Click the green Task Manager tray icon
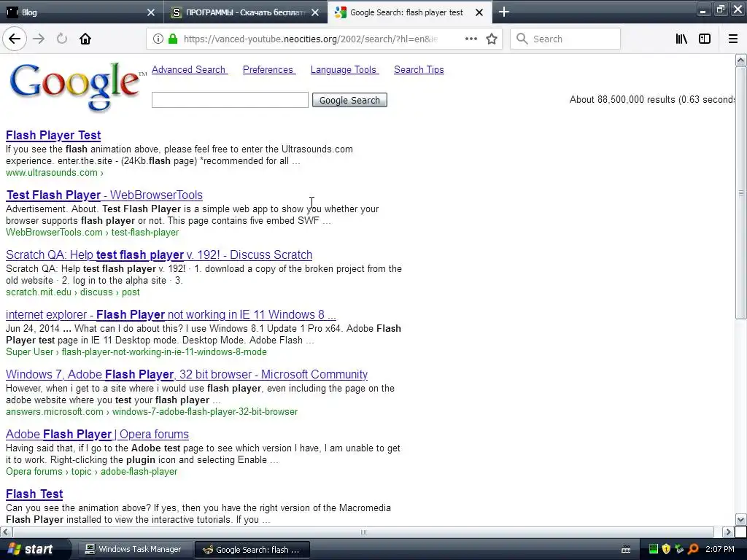This screenshot has width=747, height=560. coord(653,549)
